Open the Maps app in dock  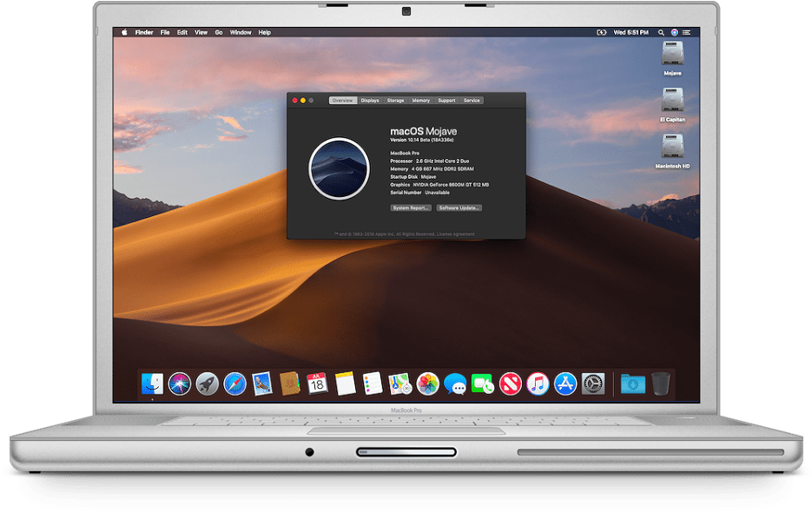coord(399,383)
